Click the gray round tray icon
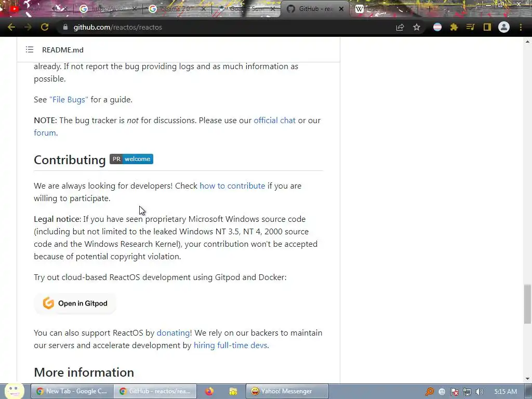This screenshot has height=399, width=532. click(x=442, y=392)
